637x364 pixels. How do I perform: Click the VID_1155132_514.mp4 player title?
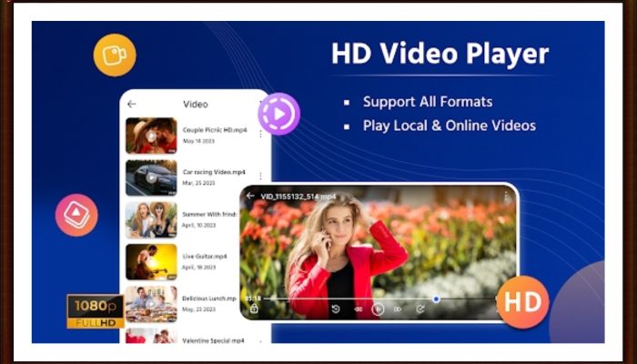[298, 197]
